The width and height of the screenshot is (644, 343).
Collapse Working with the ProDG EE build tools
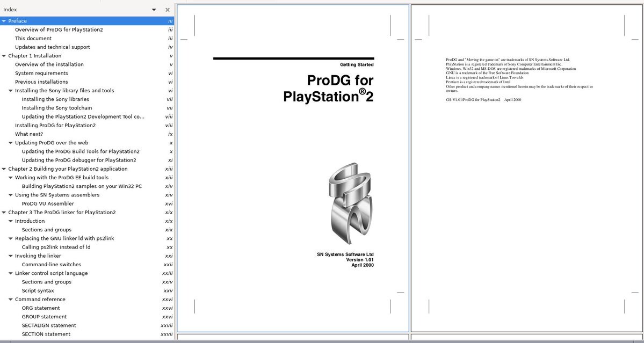pos(11,178)
